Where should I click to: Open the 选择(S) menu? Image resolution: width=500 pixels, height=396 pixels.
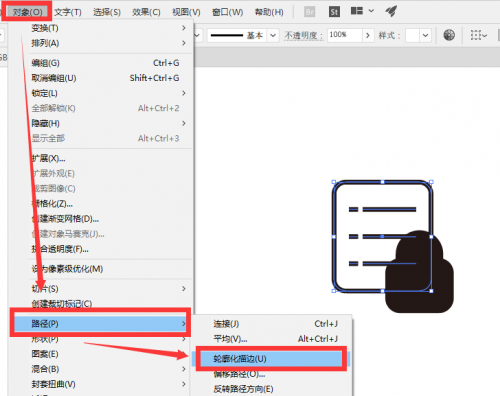tap(107, 12)
